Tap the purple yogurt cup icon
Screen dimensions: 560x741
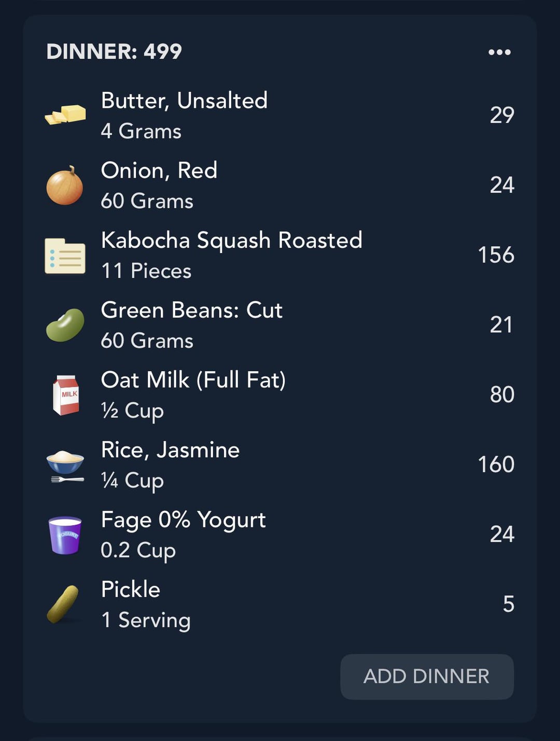click(65, 535)
